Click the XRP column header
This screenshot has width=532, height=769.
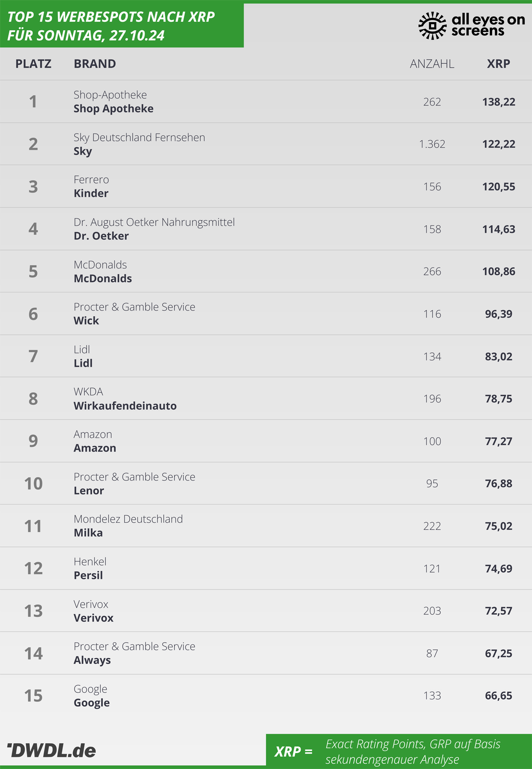click(x=498, y=64)
